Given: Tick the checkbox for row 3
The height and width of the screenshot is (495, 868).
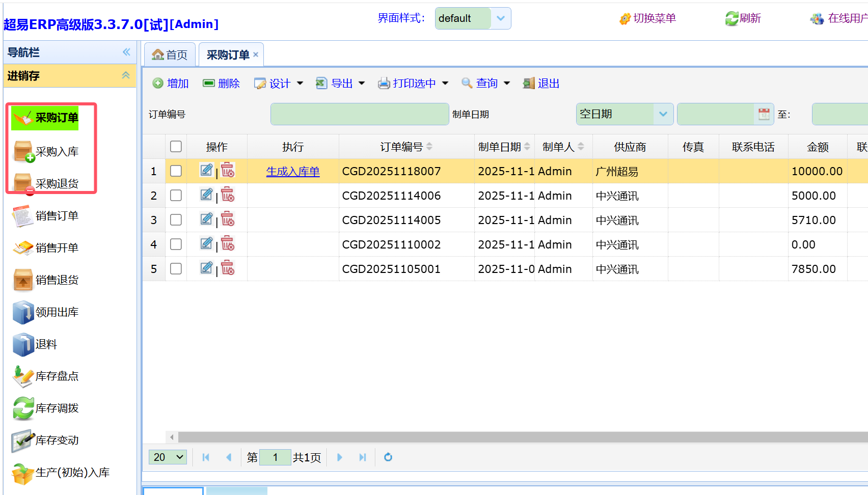Looking at the screenshot, I should click(176, 220).
